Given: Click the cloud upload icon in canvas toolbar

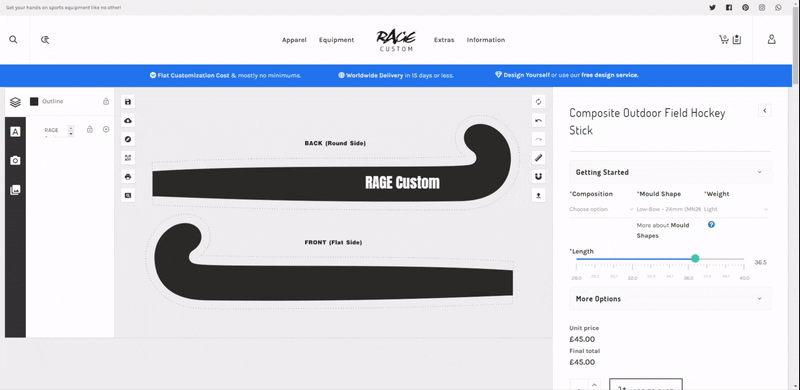Looking at the screenshot, I should [128, 120].
